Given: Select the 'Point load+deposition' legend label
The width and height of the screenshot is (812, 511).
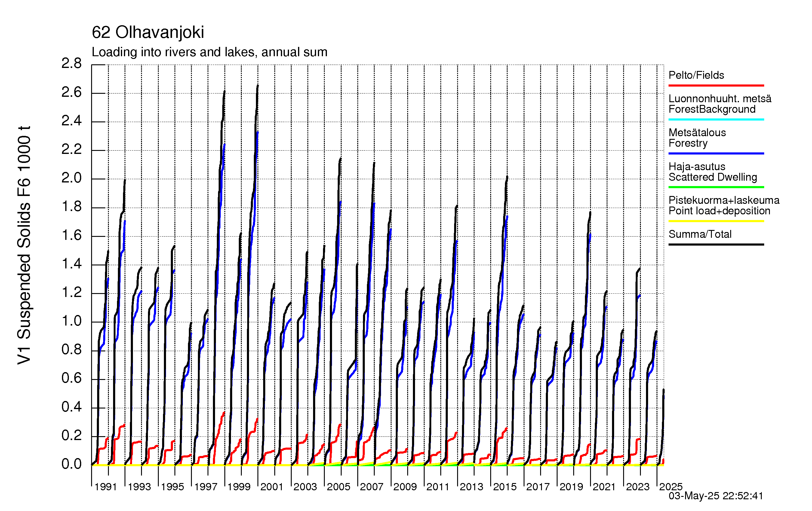Looking at the screenshot, I should (x=719, y=211).
